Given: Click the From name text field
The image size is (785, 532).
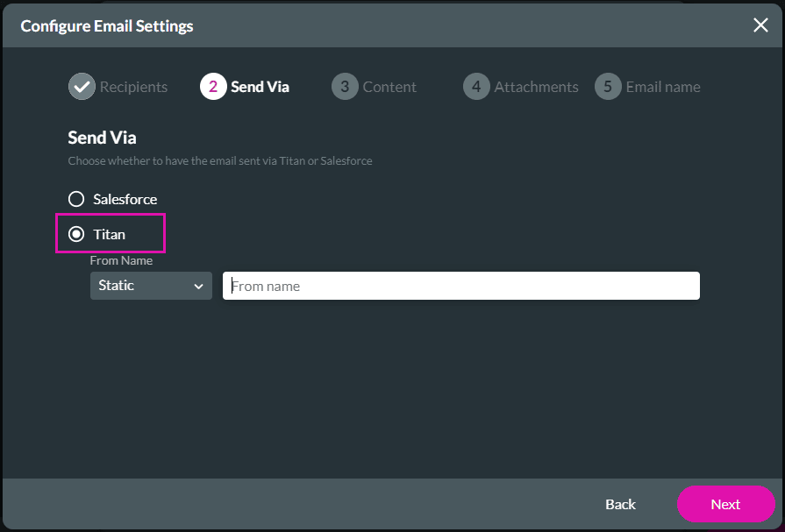Looking at the screenshot, I should pyautogui.click(x=460, y=286).
